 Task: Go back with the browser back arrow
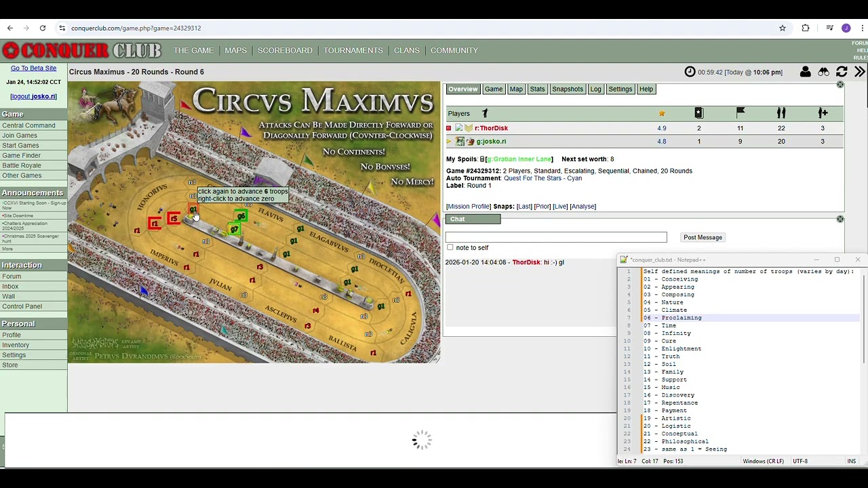click(10, 28)
